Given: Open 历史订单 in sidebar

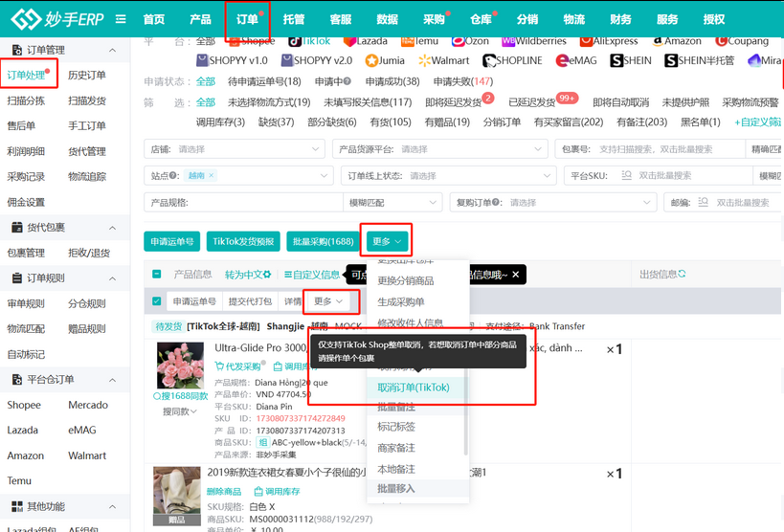Looking at the screenshot, I should 87,75.
